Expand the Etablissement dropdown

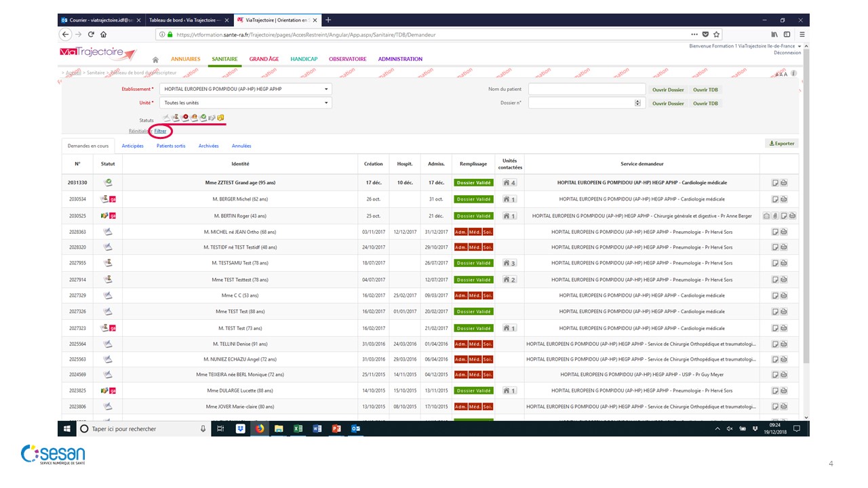point(325,89)
